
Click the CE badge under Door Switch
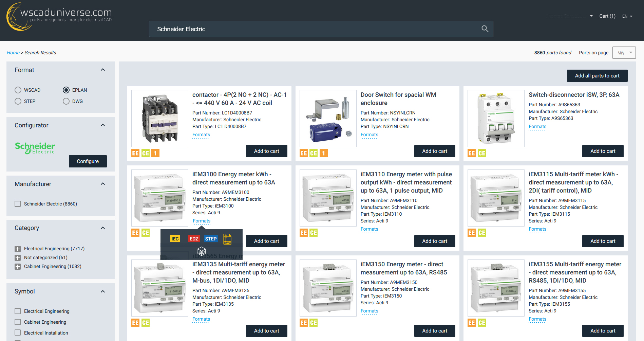click(314, 153)
